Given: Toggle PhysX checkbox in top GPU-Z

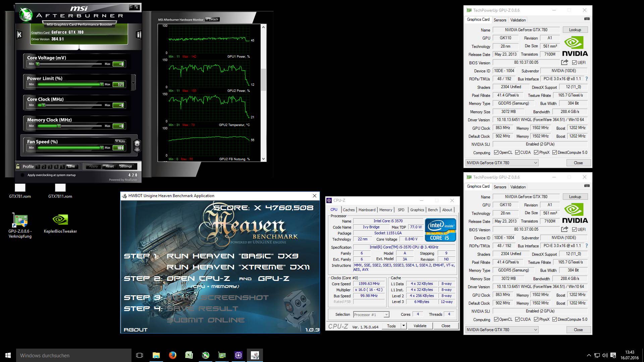Looking at the screenshot, I should coord(536,153).
